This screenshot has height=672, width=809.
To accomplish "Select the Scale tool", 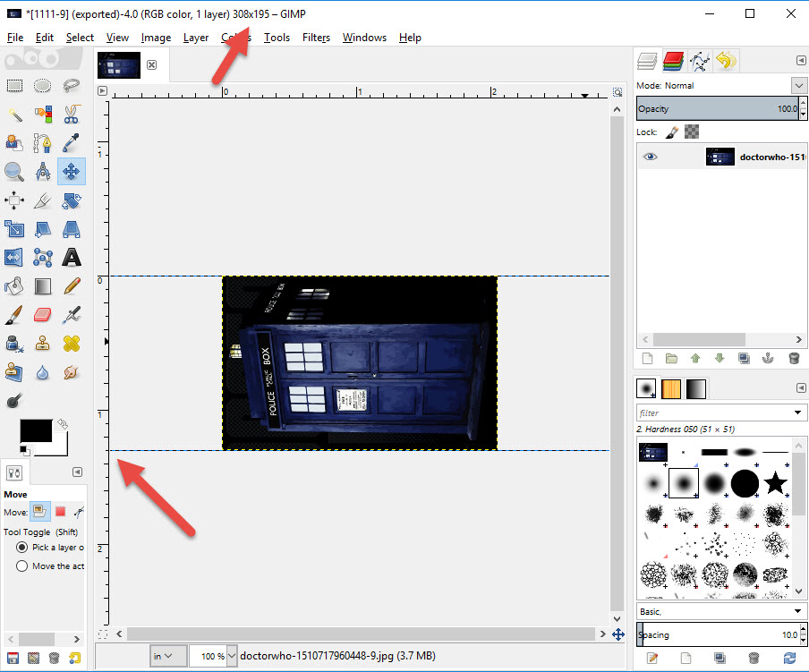I will pos(14,228).
